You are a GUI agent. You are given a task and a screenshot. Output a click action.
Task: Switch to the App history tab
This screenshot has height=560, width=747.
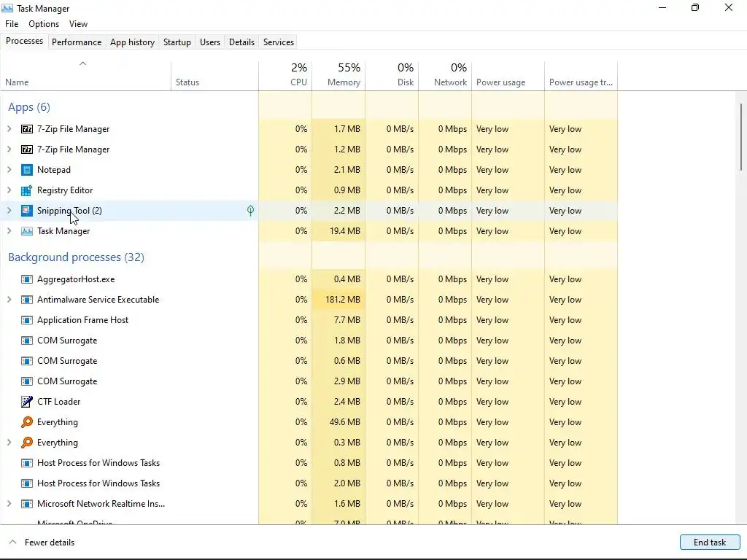(x=133, y=42)
